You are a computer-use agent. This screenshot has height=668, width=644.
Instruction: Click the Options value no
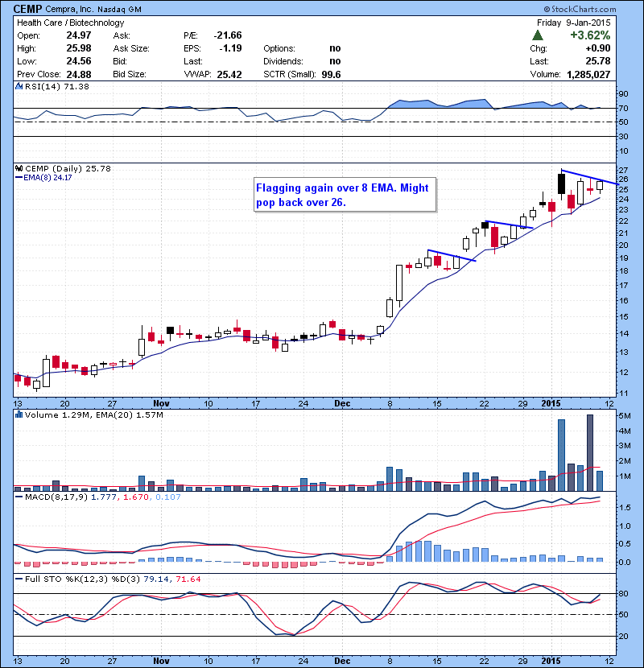point(335,48)
